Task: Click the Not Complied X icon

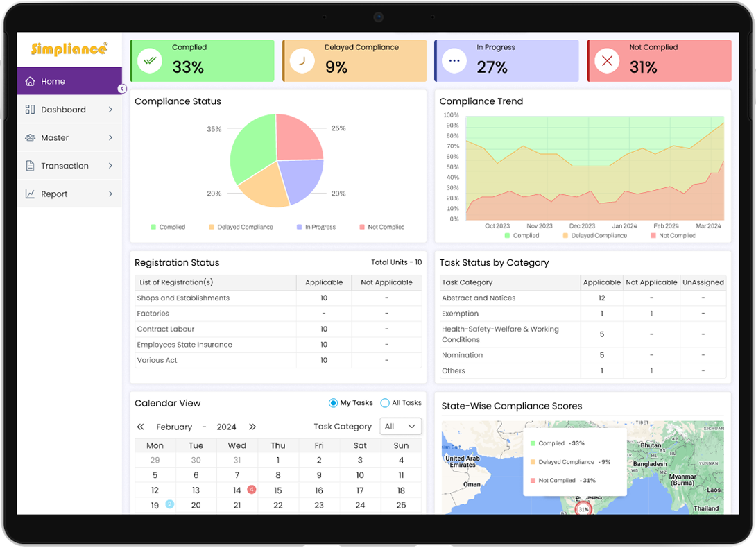Action: tap(607, 61)
